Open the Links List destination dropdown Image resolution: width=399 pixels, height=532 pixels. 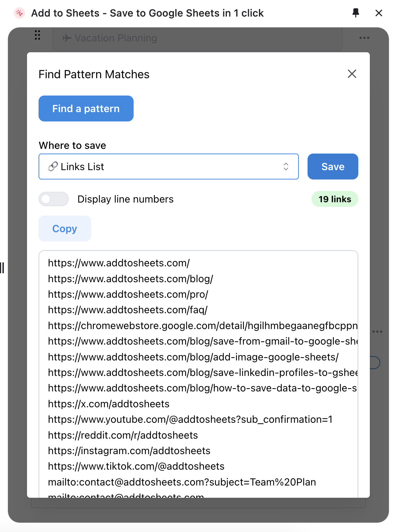[169, 167]
